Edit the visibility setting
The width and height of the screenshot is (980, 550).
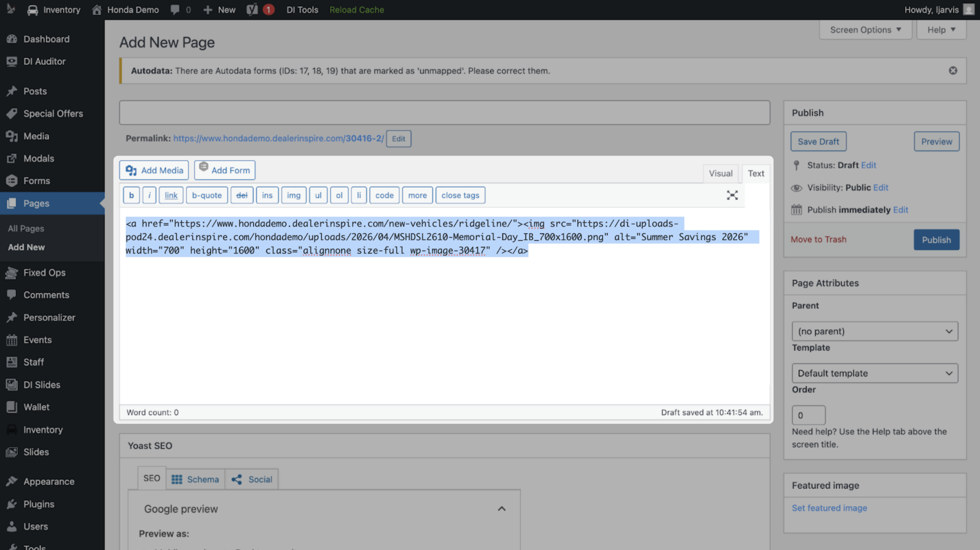pyautogui.click(x=880, y=188)
